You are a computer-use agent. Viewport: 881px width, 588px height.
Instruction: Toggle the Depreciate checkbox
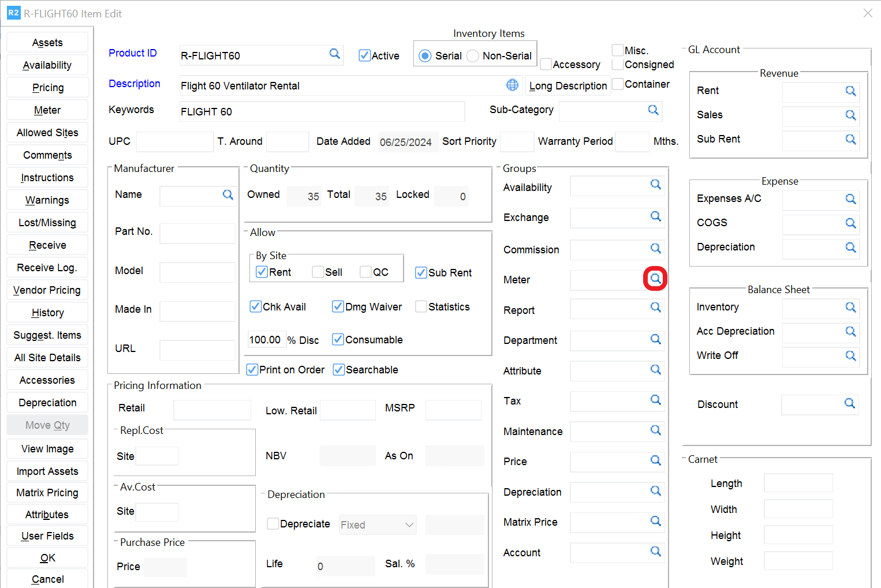click(273, 523)
